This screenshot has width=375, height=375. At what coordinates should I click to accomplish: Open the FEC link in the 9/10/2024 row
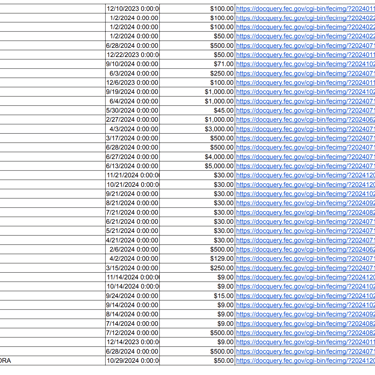(x=305, y=64)
